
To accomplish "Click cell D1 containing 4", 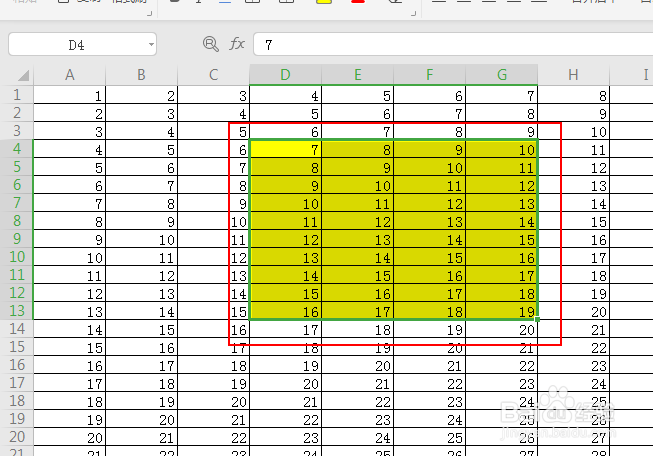I will [x=285, y=95].
